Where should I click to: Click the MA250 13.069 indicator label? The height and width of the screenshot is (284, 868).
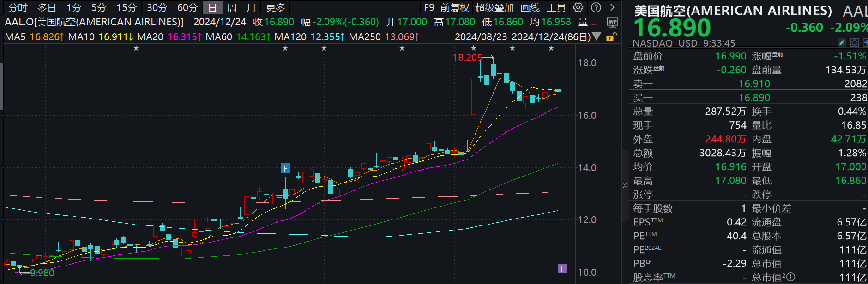[384, 36]
